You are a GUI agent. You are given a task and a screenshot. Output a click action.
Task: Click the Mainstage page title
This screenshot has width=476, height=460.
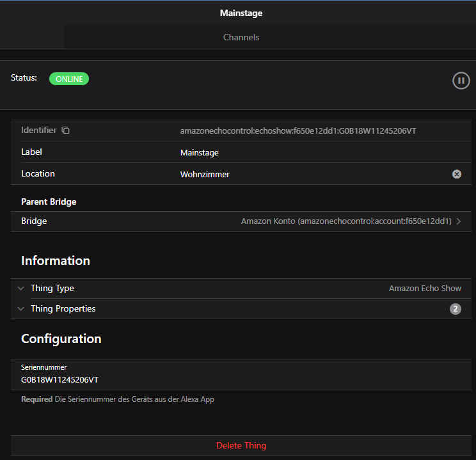point(241,13)
